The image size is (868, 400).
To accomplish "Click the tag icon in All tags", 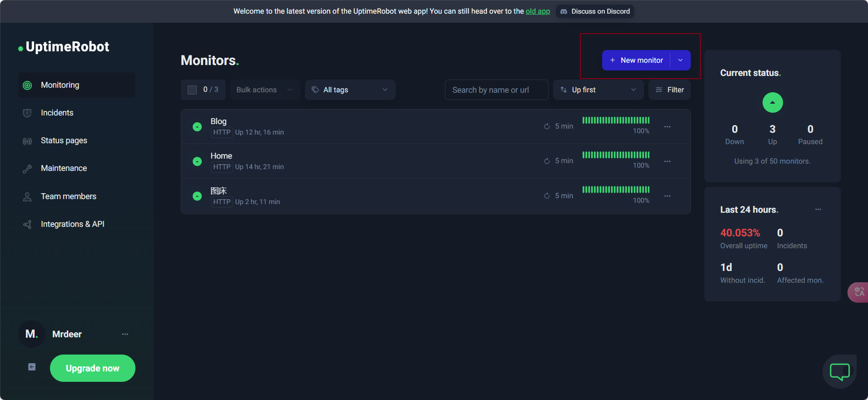I will 315,90.
